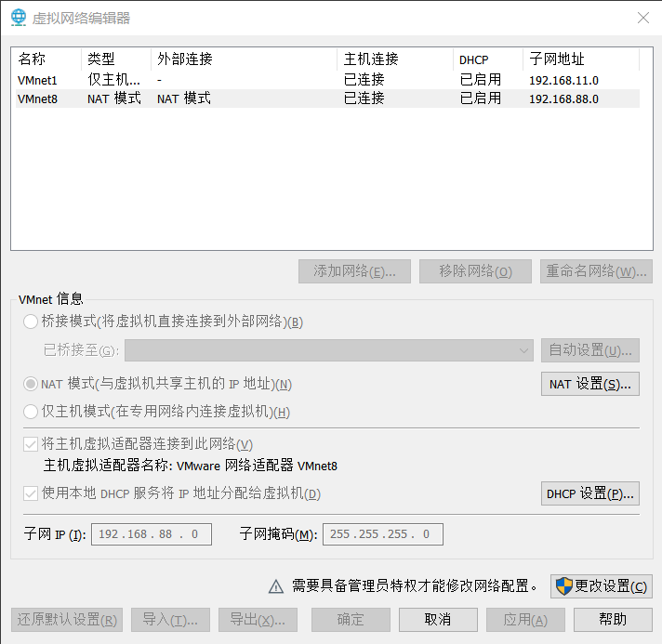Click the Virtual Network Editor globe icon
This screenshot has width=662, height=644.
(19, 18)
